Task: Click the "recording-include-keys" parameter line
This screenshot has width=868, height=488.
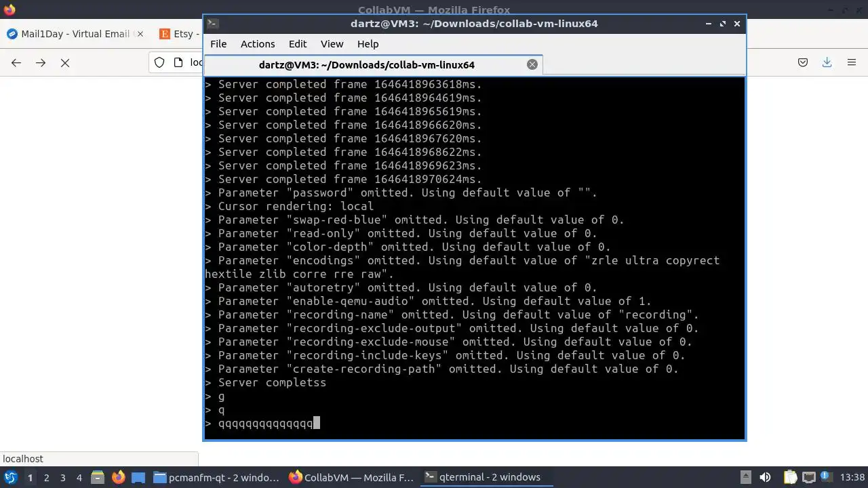Action: click(x=445, y=356)
